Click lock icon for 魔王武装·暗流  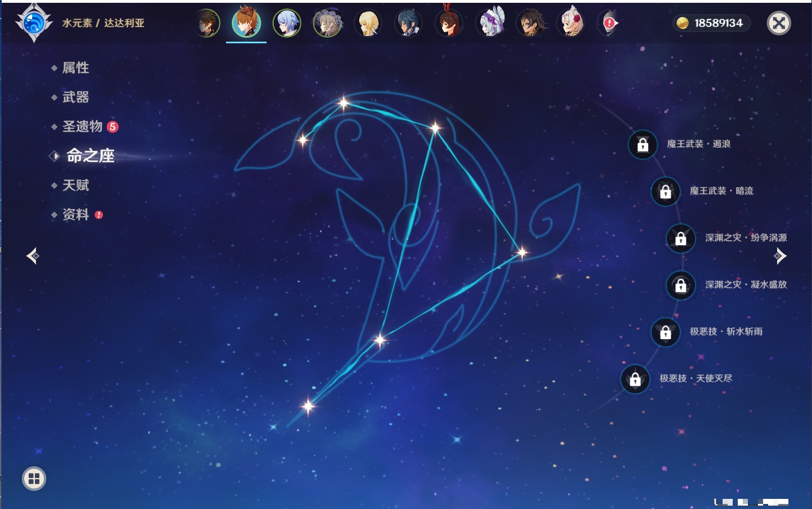click(665, 191)
